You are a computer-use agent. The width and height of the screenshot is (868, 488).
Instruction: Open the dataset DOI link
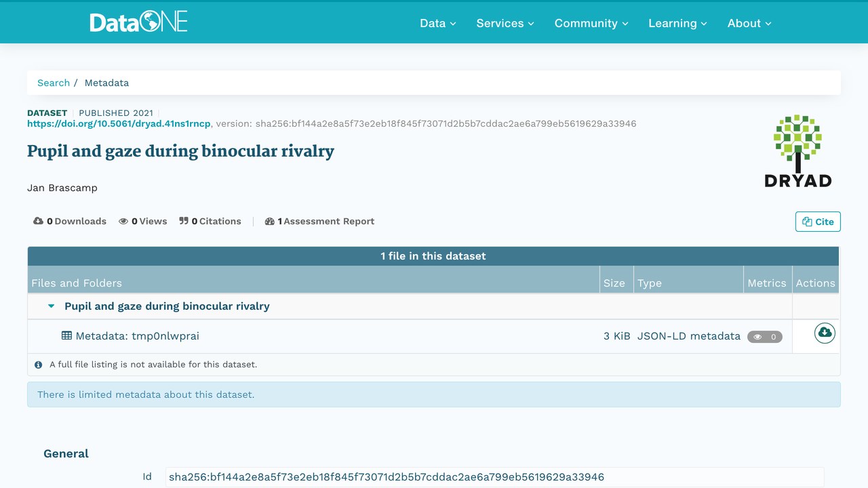click(x=119, y=123)
